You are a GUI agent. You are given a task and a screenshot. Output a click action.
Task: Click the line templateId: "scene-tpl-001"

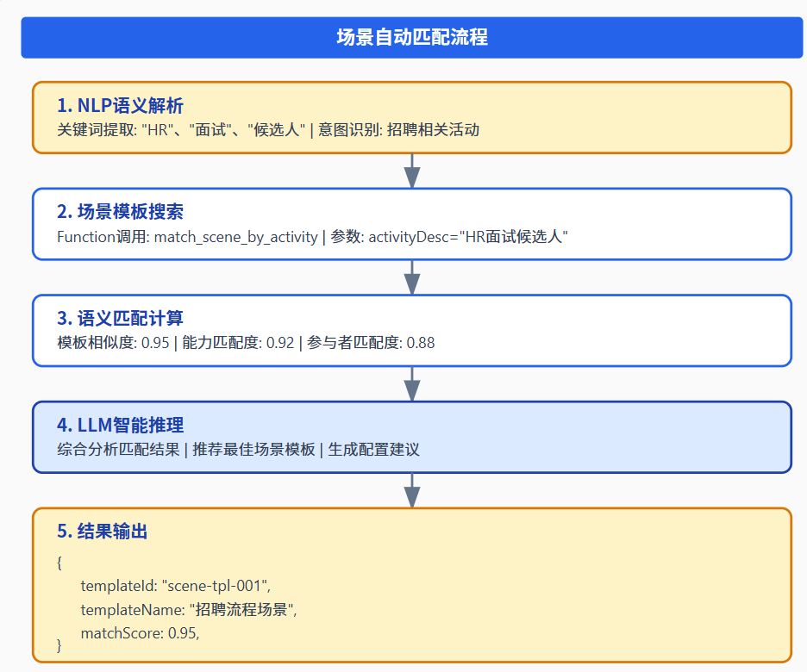(x=176, y=586)
